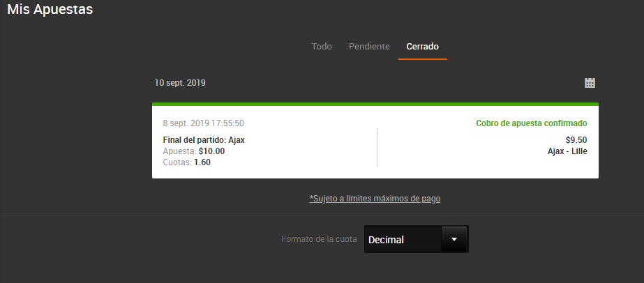Click the $9.50 payout amount

point(576,140)
